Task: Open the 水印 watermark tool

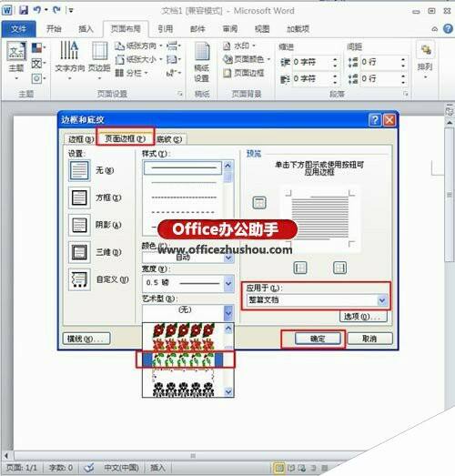Action: [239, 46]
